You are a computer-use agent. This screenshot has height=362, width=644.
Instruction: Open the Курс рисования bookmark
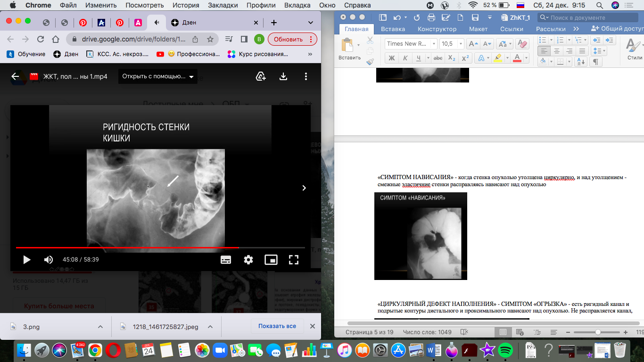pyautogui.click(x=257, y=54)
